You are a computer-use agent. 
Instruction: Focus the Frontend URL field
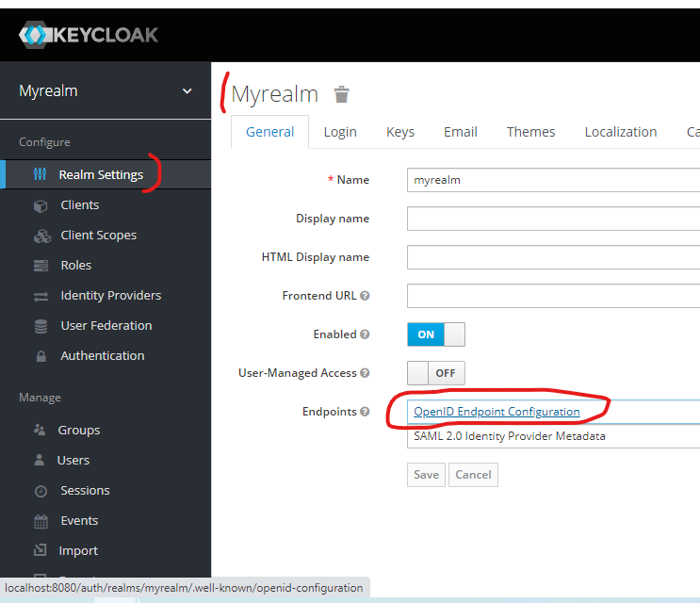(554, 296)
